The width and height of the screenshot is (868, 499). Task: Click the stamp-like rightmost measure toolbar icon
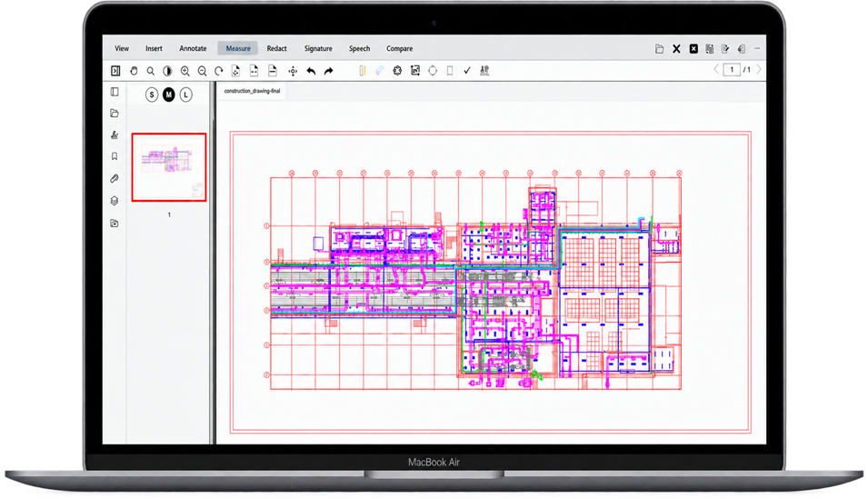tap(484, 70)
